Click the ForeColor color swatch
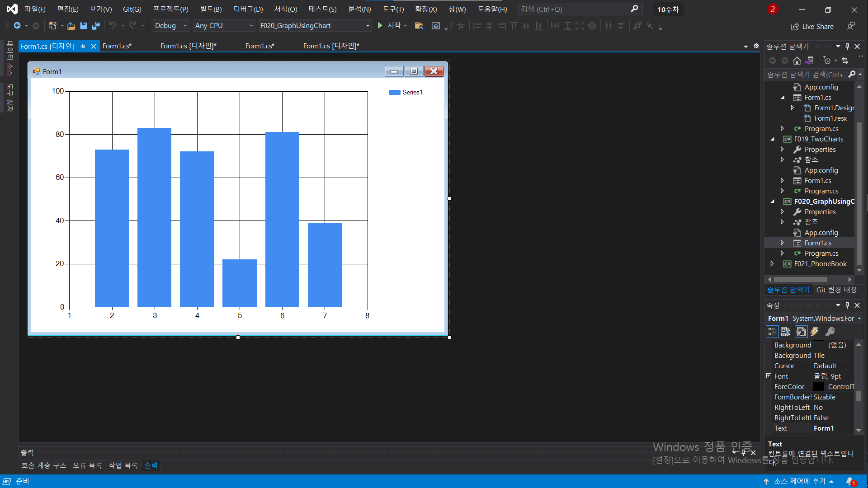The height and width of the screenshot is (488, 868). (819, 386)
